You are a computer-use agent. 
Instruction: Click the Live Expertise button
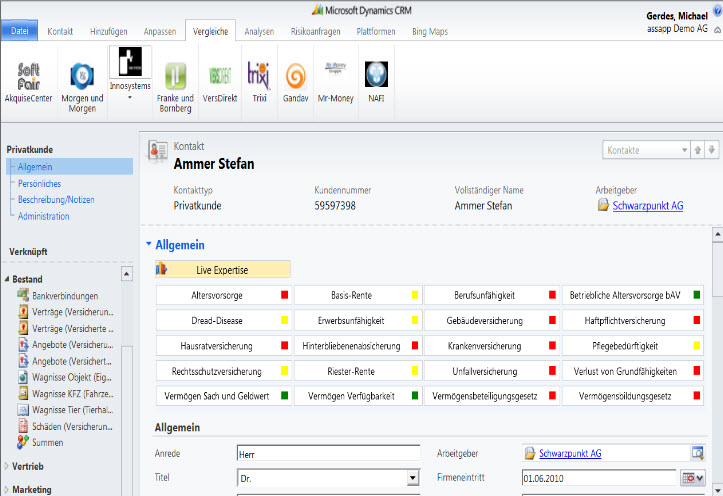[x=223, y=269]
